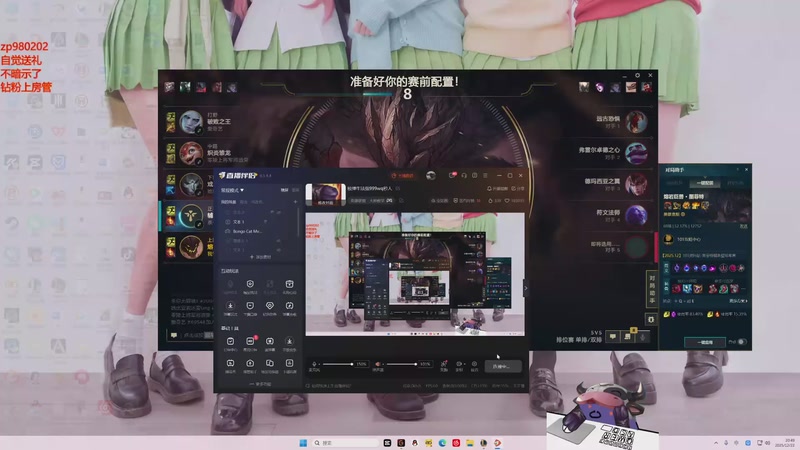Select the 一键配置 tab in assistant panel
Viewport: 800px width, 450px height.
[x=705, y=183]
